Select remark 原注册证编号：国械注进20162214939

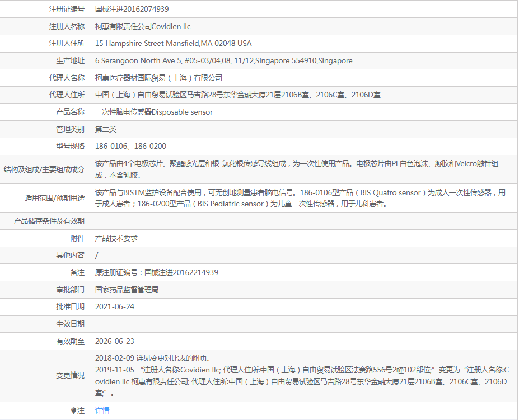tap(157, 272)
